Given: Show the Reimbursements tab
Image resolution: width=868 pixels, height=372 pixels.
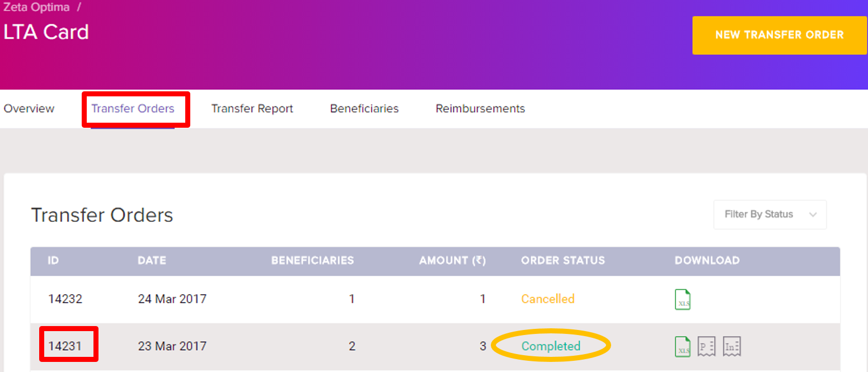Looking at the screenshot, I should pyautogui.click(x=480, y=109).
